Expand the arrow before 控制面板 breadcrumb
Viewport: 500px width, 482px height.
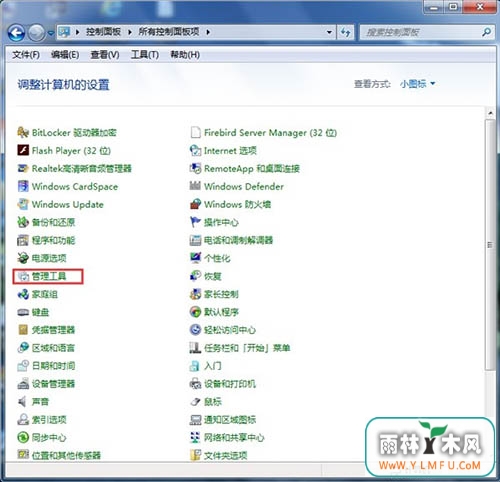coord(77,32)
